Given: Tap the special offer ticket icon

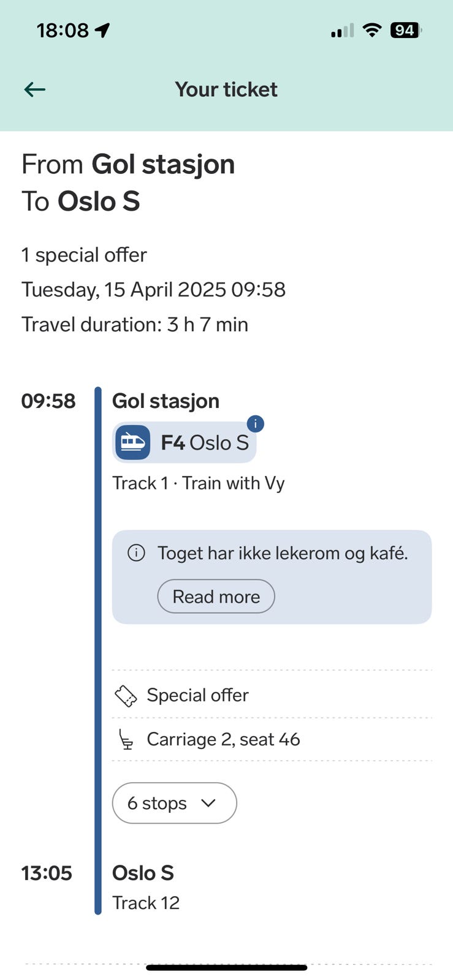Looking at the screenshot, I should tap(126, 696).
